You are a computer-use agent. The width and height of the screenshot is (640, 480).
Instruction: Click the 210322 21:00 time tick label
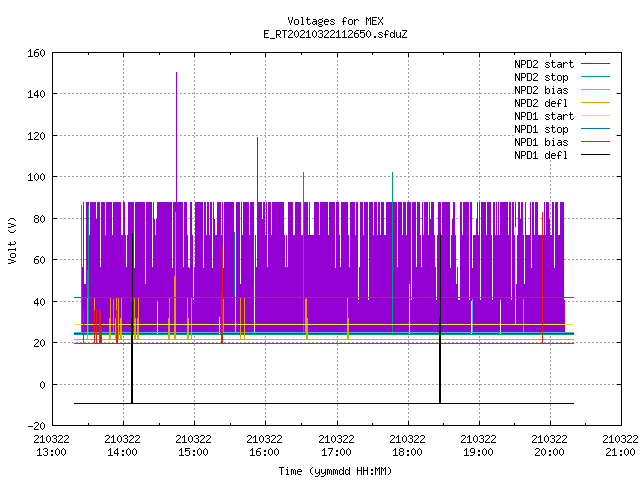[620, 446]
